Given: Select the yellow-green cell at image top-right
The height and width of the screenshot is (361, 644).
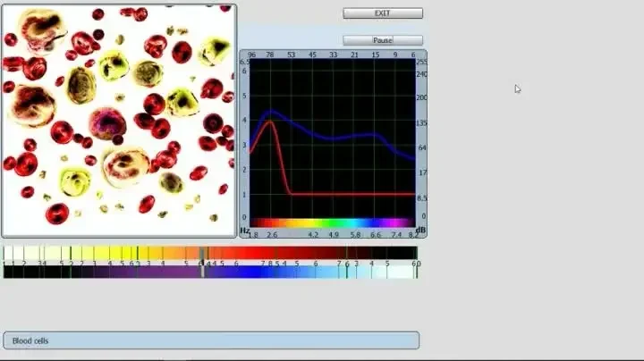Looking at the screenshot, I should pos(214,51).
